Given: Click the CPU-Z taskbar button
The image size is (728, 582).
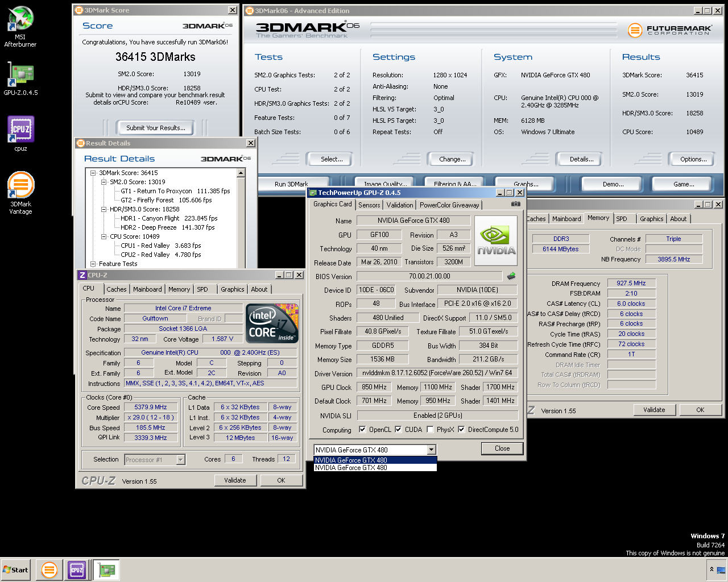Looking at the screenshot, I should [x=77, y=569].
